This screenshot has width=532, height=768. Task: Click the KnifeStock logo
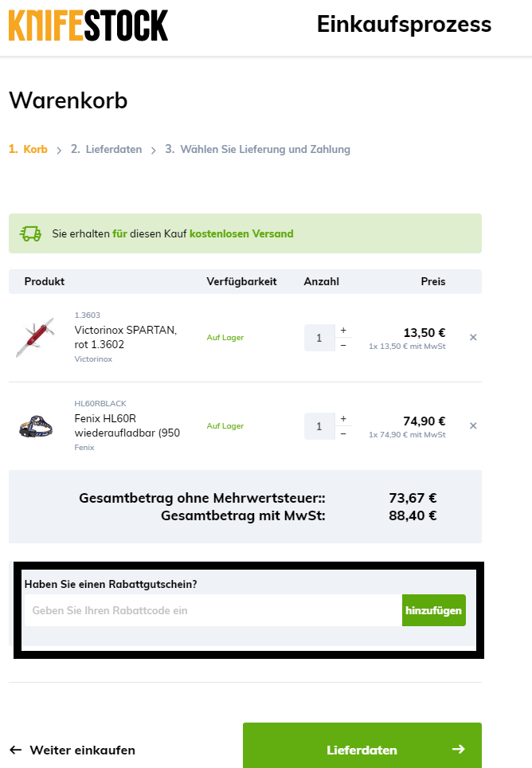(88, 25)
